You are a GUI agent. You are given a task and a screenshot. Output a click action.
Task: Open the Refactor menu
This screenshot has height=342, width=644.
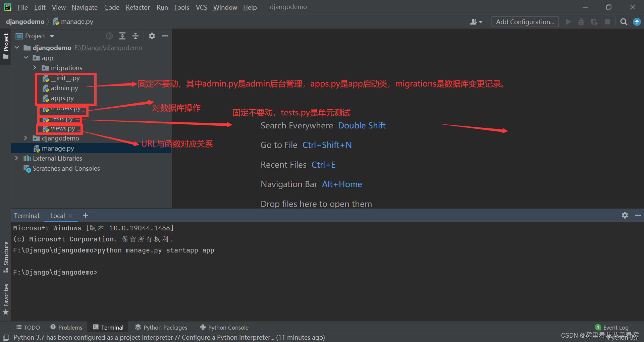pos(138,7)
